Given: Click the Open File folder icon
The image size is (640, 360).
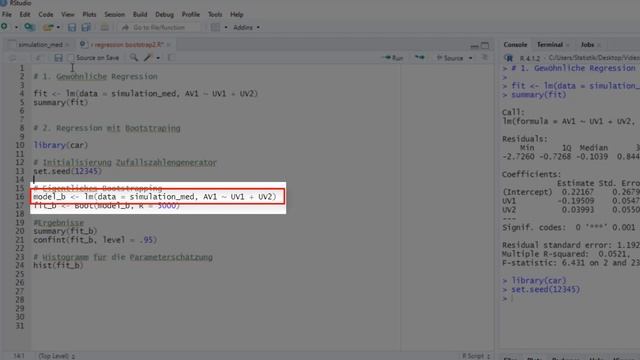Looking at the screenshot, I should [x=48, y=27].
